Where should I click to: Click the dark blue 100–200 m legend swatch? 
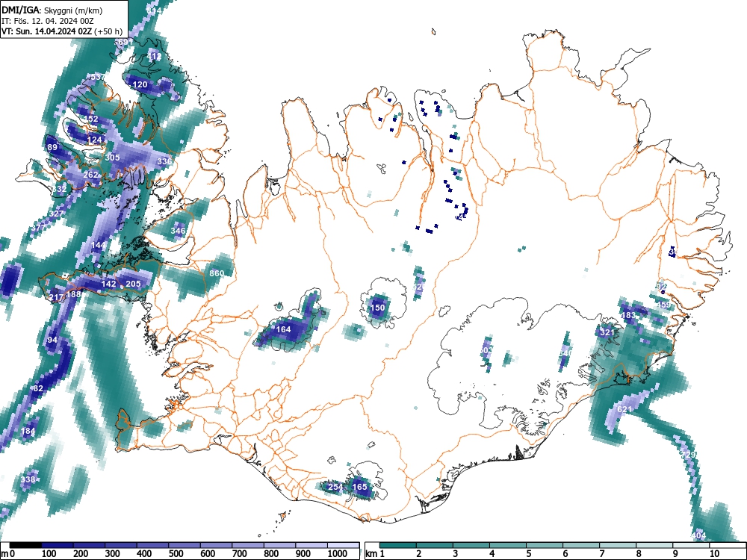(x=58, y=545)
